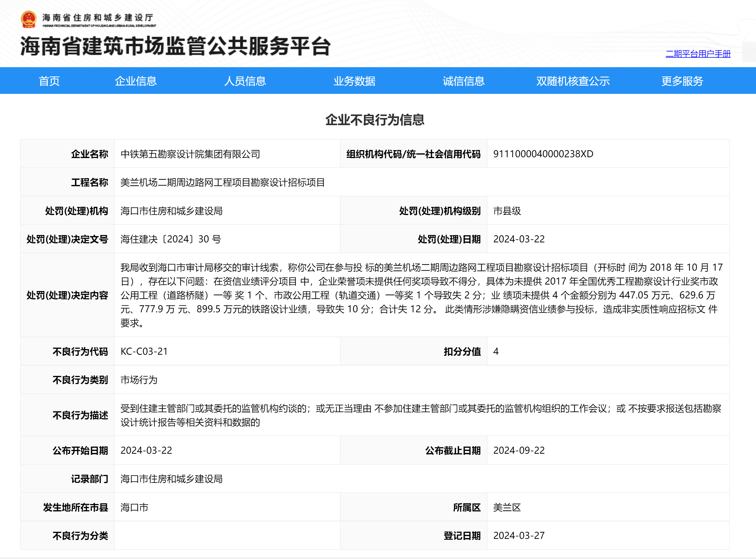Open the 首页 navigation tab

coord(49,81)
